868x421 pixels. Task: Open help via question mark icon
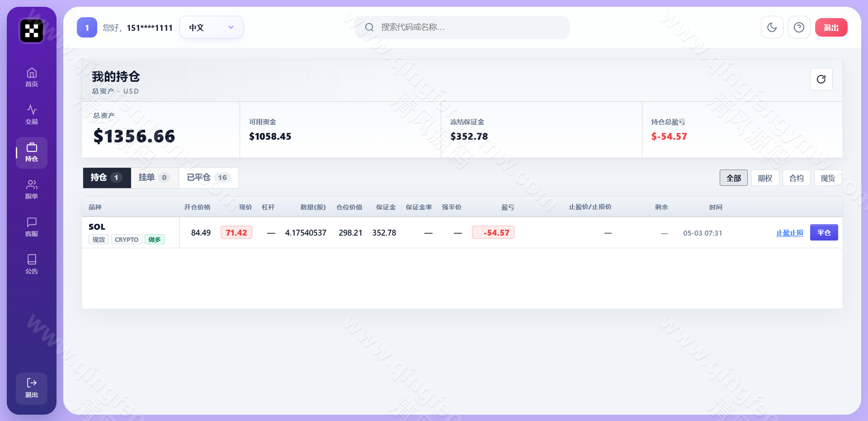(x=799, y=28)
